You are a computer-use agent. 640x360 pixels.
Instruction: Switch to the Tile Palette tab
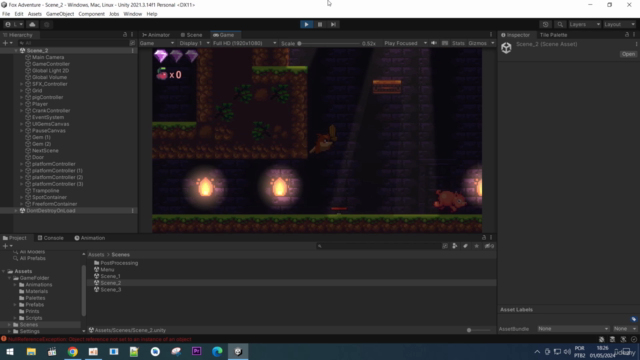[553, 35]
